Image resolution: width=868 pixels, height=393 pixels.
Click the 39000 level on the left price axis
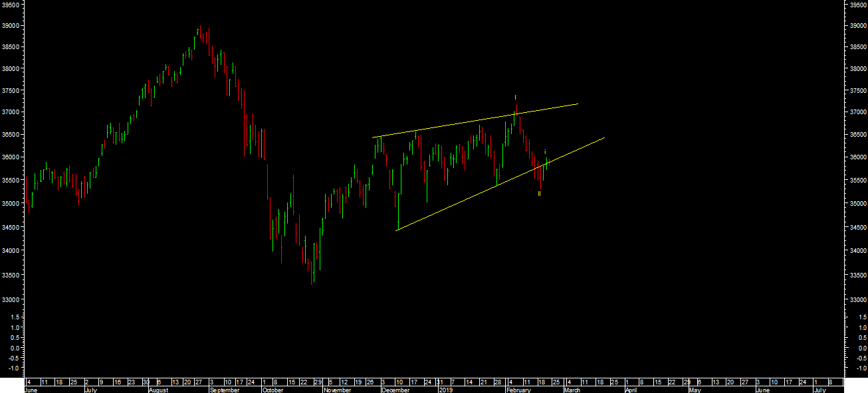pyautogui.click(x=10, y=26)
